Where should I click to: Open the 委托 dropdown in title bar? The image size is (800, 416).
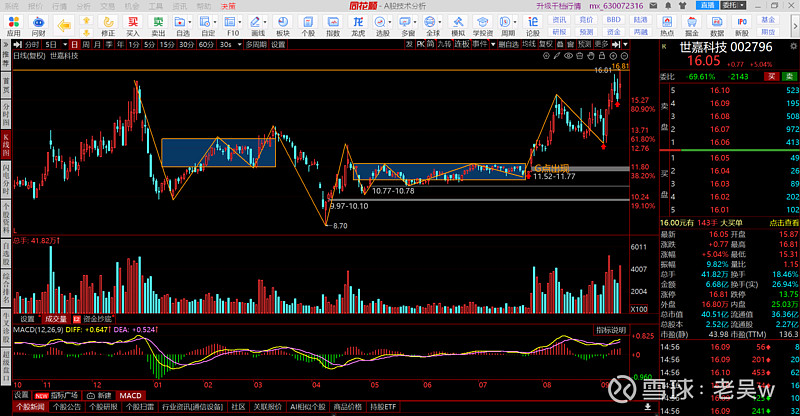(734, 5)
